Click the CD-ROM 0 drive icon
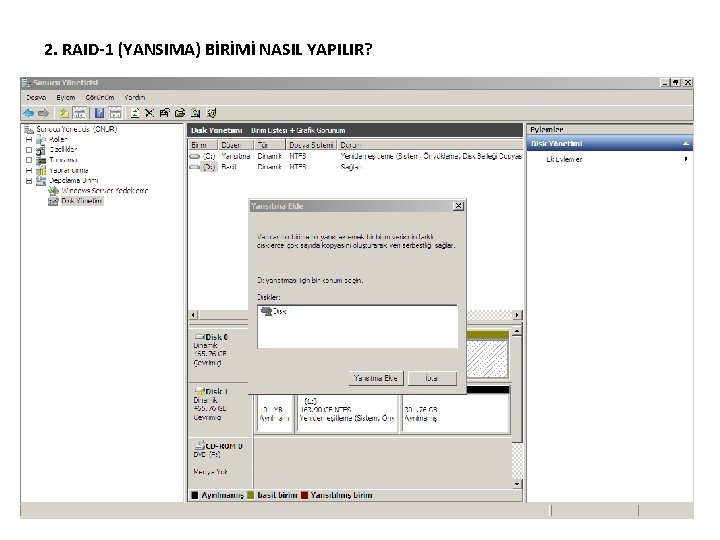The height and width of the screenshot is (540, 720). 200,445
